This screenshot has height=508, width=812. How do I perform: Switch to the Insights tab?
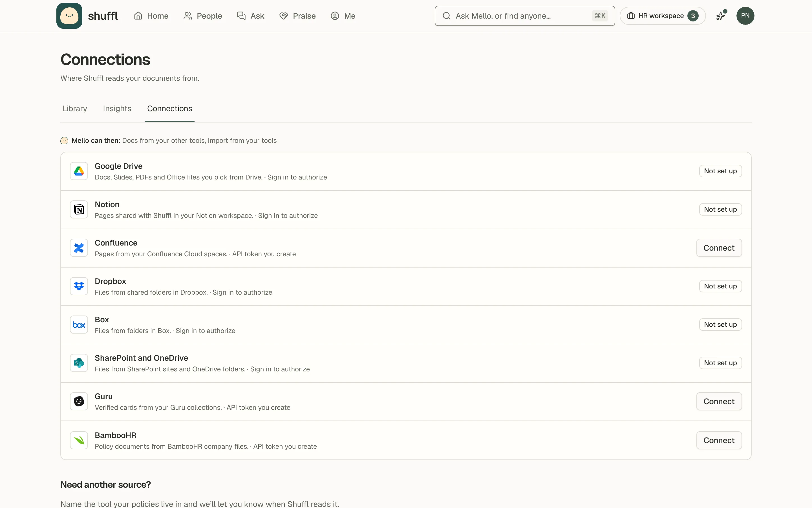[117, 109]
